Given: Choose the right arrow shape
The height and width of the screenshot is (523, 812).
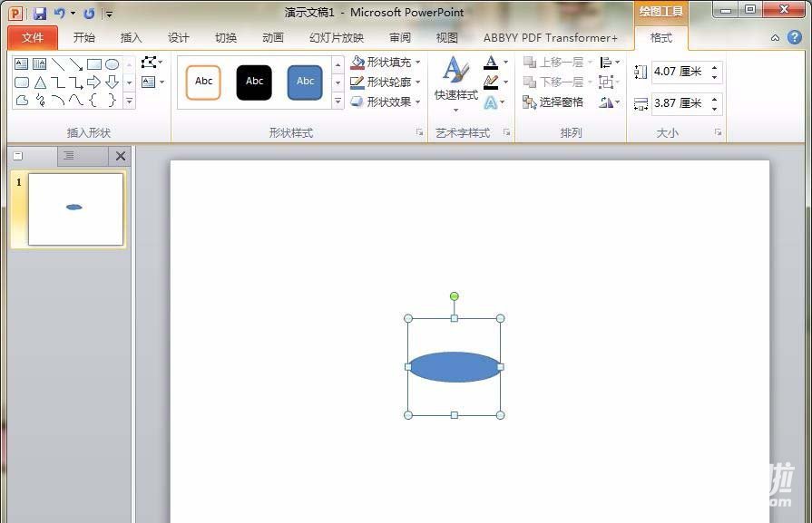Looking at the screenshot, I should click(93, 82).
